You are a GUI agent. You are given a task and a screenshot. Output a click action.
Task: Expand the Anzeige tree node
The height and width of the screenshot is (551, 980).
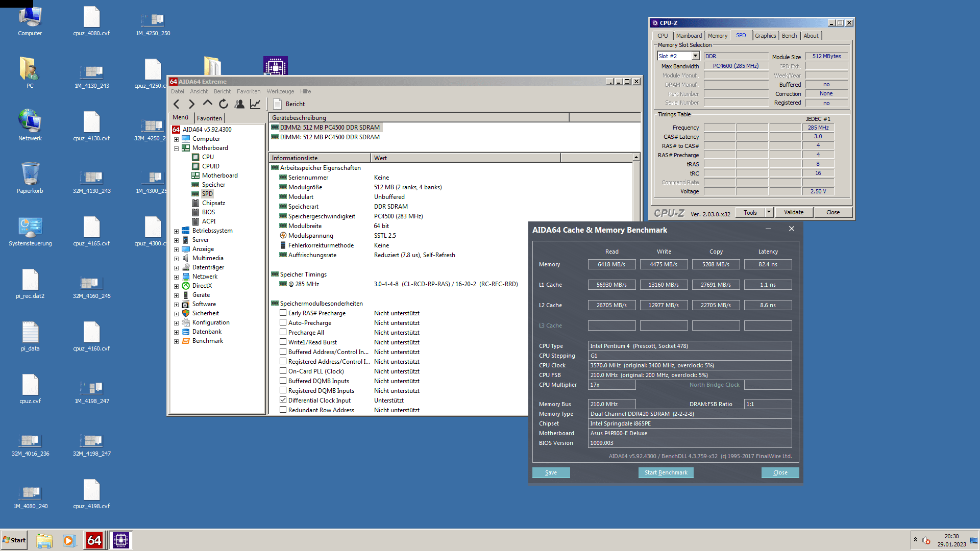176,249
